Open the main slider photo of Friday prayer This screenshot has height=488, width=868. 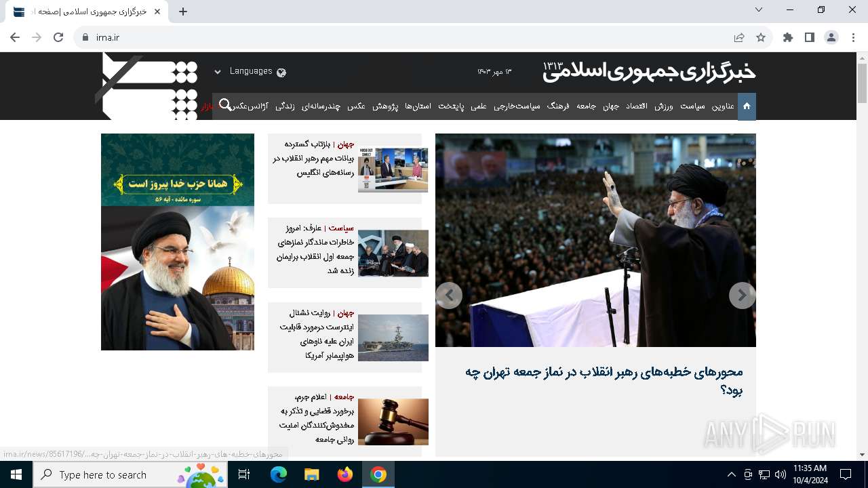pyautogui.click(x=595, y=240)
